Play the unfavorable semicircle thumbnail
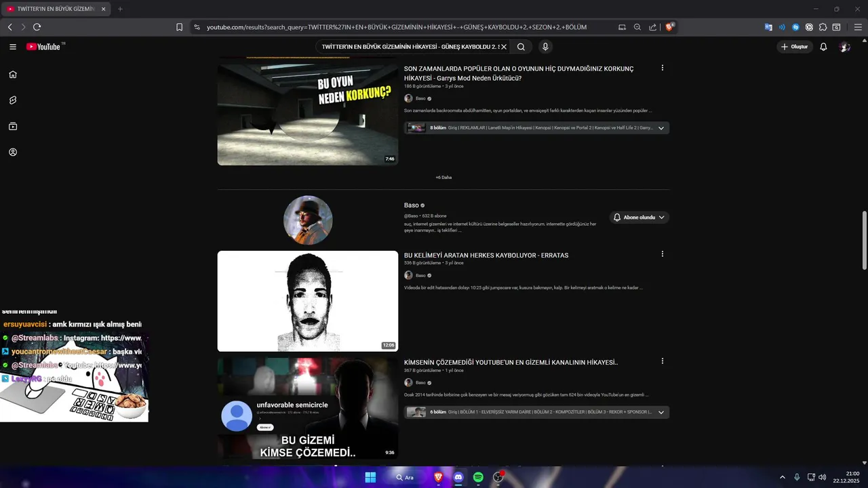This screenshot has width=868, height=488. 308,409
